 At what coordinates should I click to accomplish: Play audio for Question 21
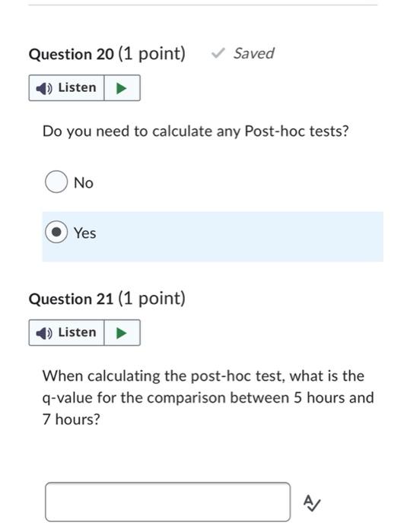click(122, 333)
